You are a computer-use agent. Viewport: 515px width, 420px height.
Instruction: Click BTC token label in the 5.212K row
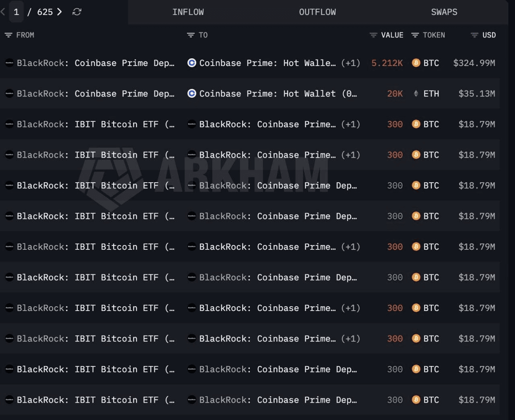pos(431,63)
